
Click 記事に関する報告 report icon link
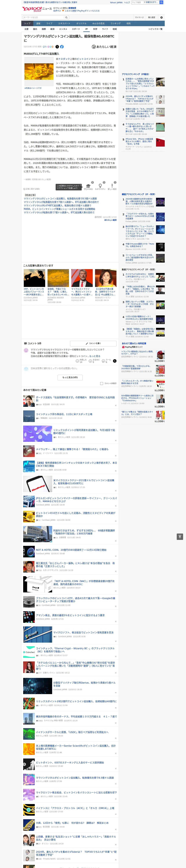[32, 189]
